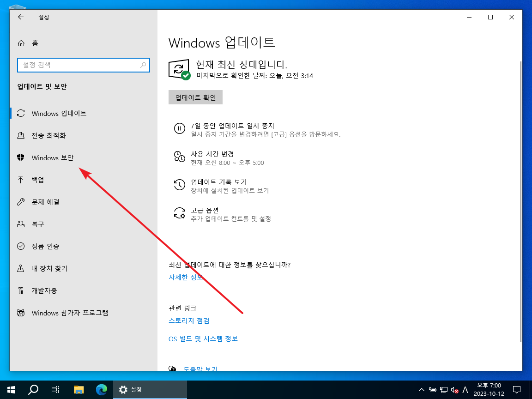532x399 pixels.
Task: Open File Explorer from the taskbar
Action: tap(79, 389)
